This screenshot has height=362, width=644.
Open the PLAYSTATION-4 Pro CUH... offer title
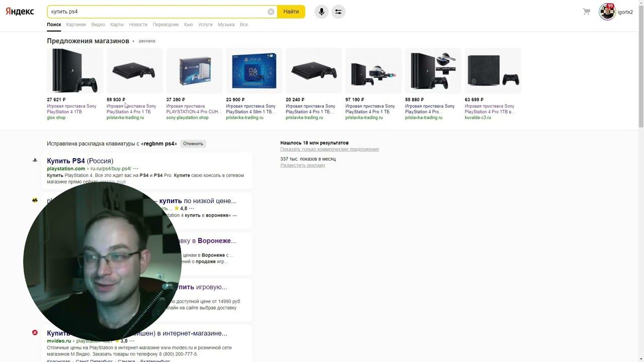pyautogui.click(x=194, y=109)
